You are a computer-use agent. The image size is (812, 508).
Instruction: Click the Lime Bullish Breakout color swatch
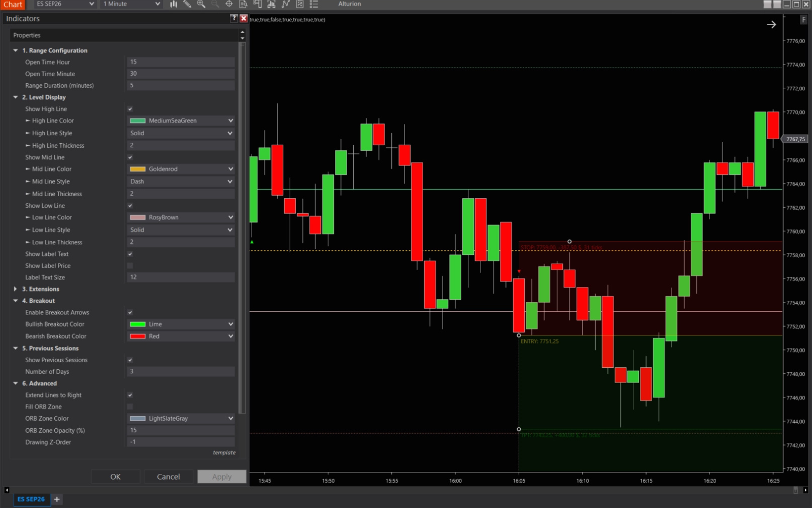coord(138,324)
